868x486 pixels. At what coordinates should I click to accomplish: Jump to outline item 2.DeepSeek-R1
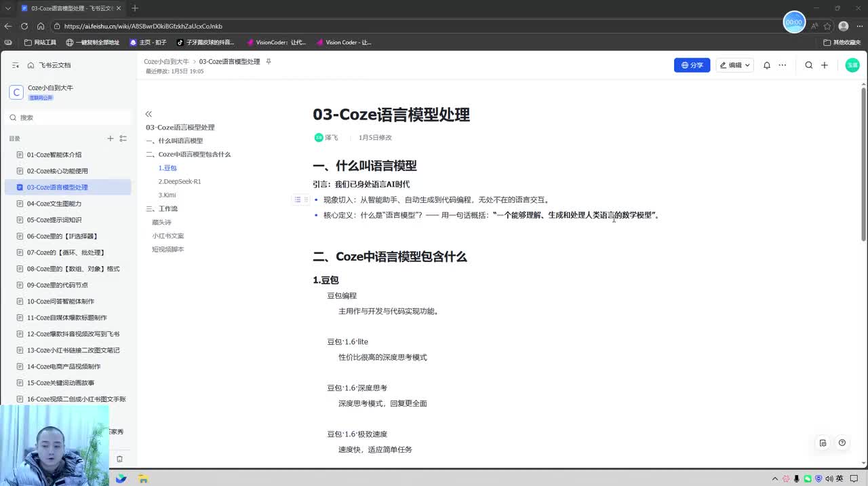coord(180,181)
